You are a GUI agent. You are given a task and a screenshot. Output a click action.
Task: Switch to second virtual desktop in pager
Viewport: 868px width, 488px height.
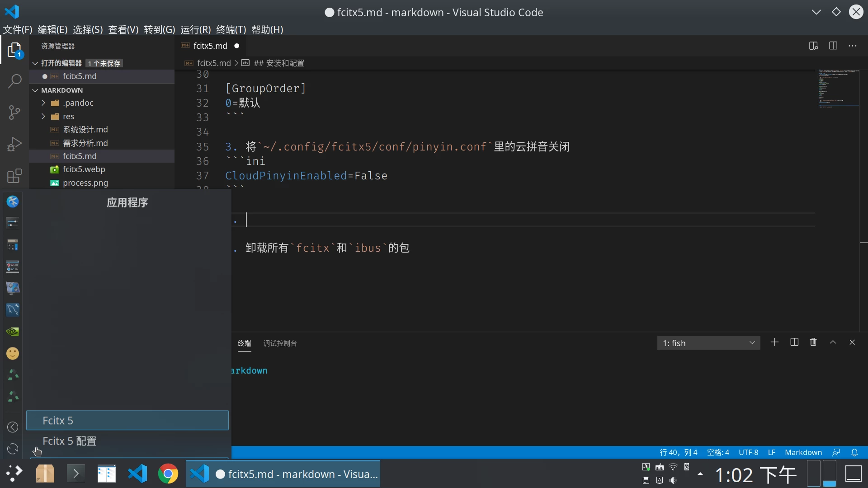(x=829, y=474)
